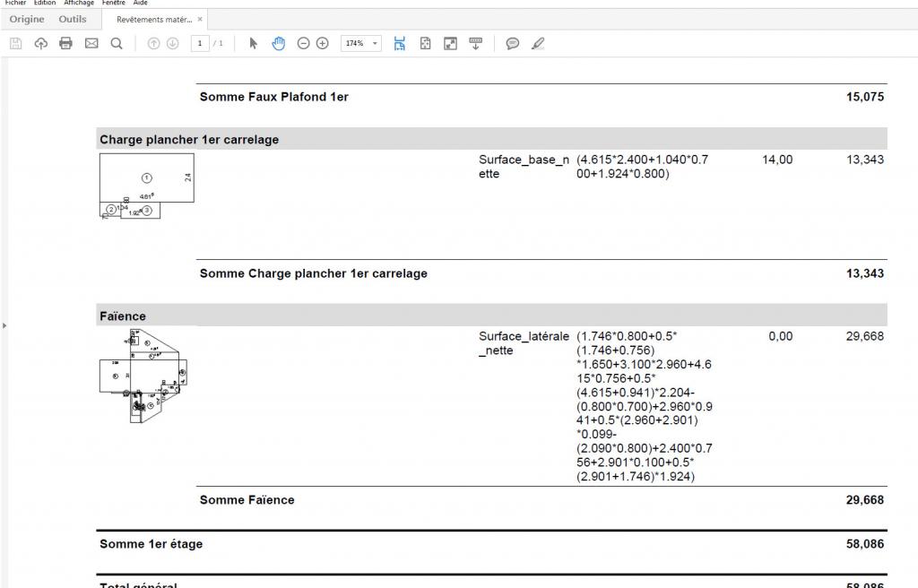Go to previous page arrow
This screenshot has height=588, width=918.
pyautogui.click(x=153, y=43)
